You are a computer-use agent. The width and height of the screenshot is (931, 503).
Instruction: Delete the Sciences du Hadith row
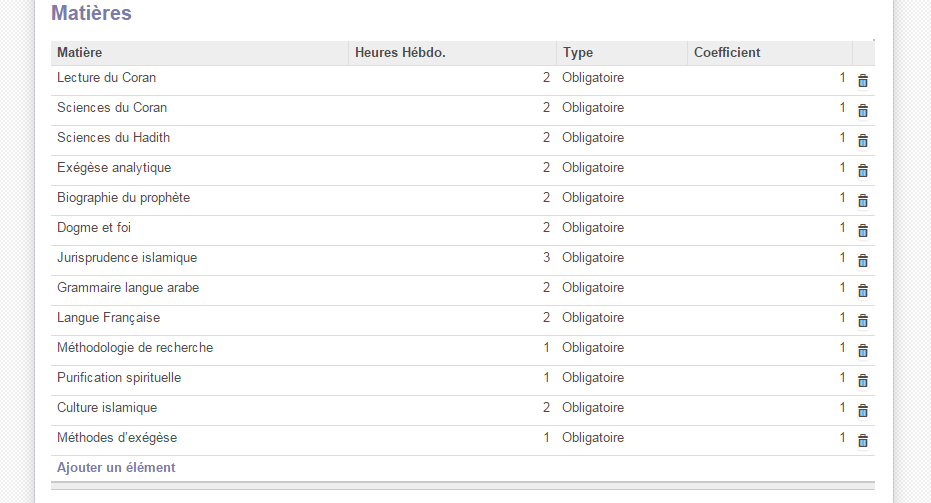coord(863,141)
